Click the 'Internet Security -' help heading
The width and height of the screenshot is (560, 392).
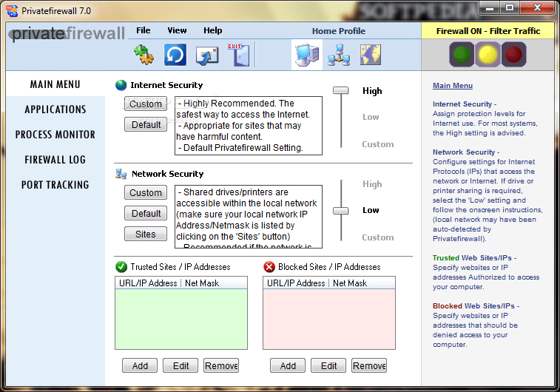coord(465,104)
